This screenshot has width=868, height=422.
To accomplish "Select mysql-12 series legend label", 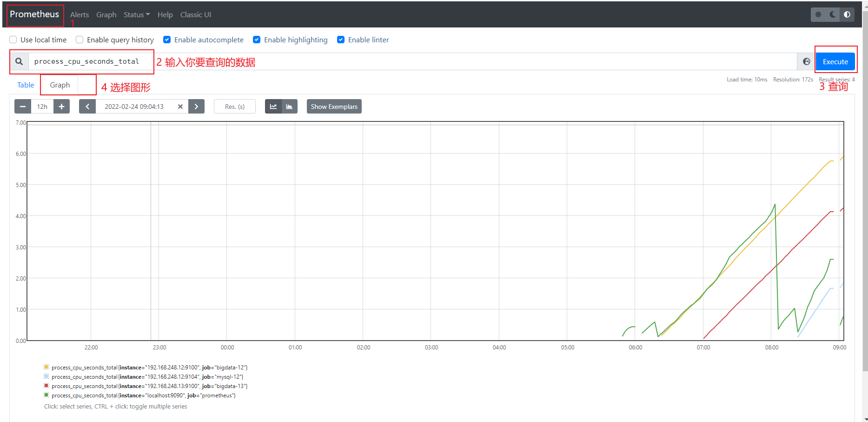I will tap(147, 377).
